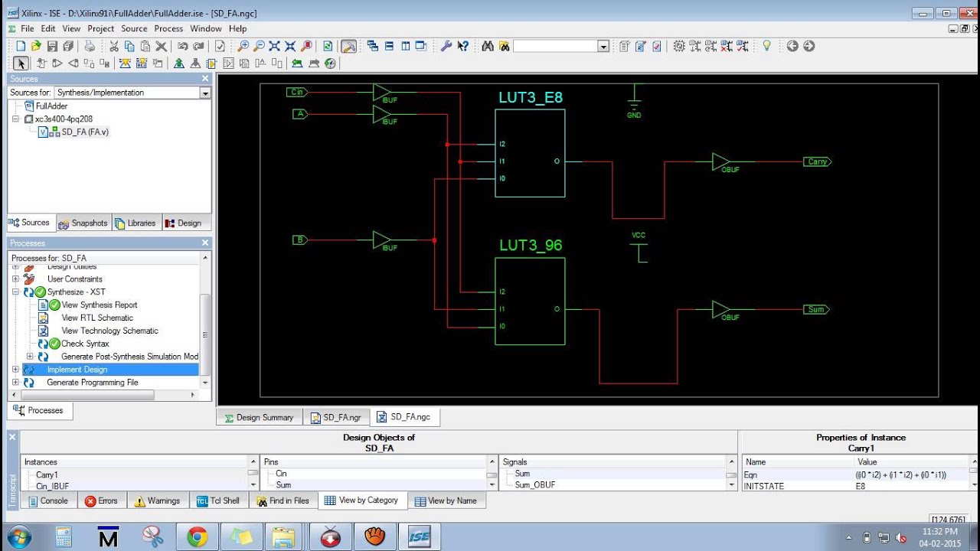Click the Windows Start orb
This screenshot has width=980, height=551.
[x=18, y=536]
